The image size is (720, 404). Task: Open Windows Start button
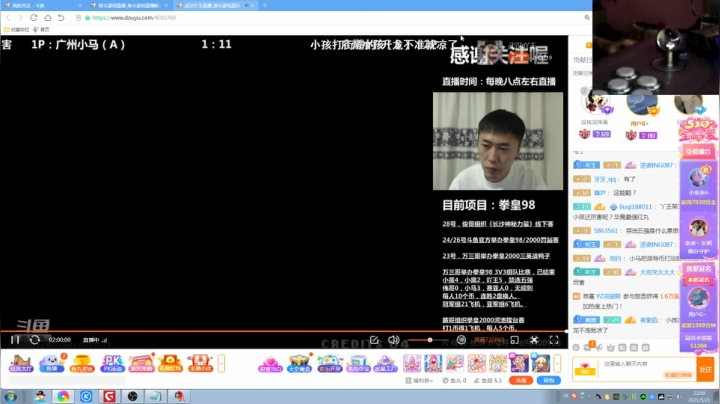click(x=10, y=396)
